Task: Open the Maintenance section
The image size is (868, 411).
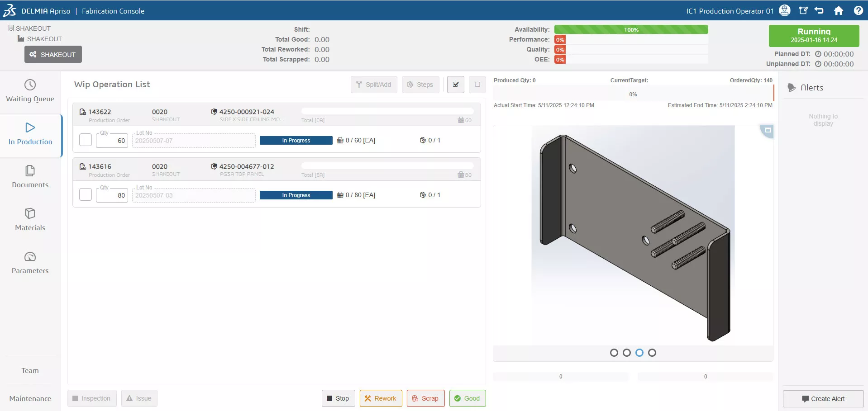Action: pyautogui.click(x=30, y=398)
